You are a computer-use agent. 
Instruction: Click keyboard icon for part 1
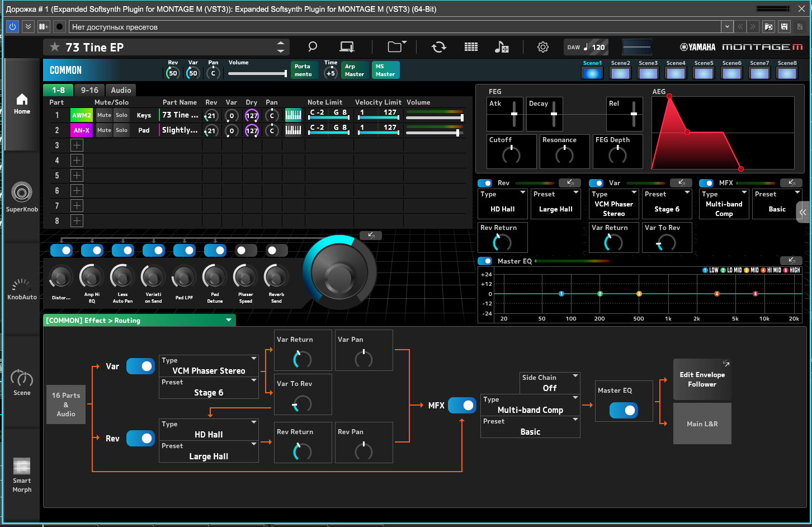click(293, 115)
